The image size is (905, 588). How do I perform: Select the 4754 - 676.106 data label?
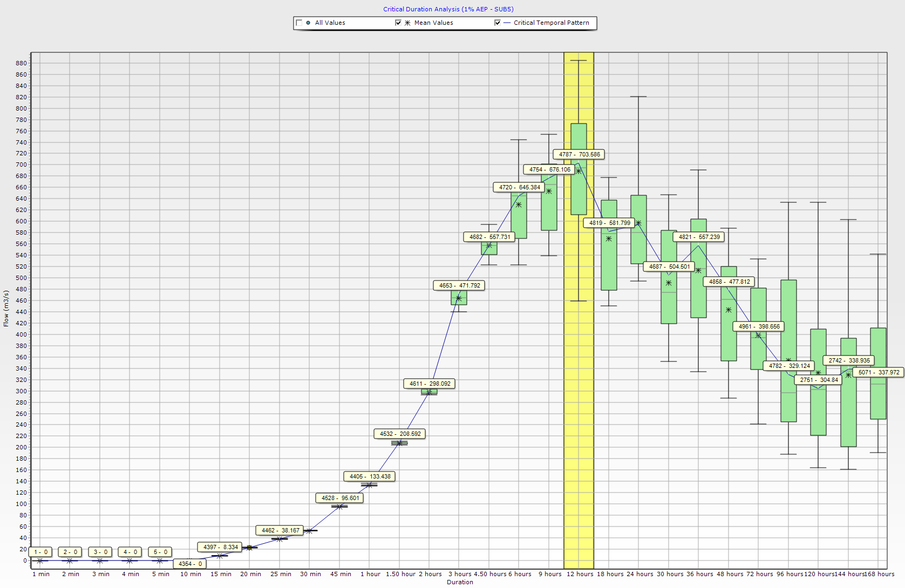point(549,169)
